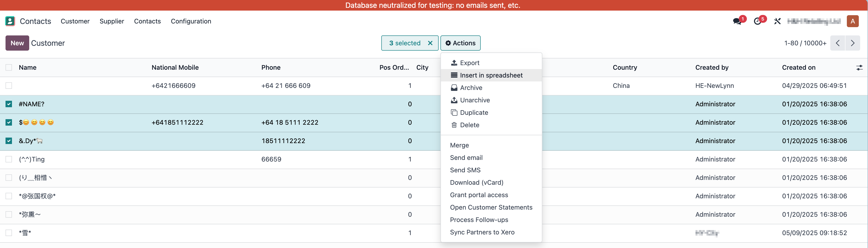868x248 pixels.
Task: Sort by Created on column header
Action: pos(799,67)
